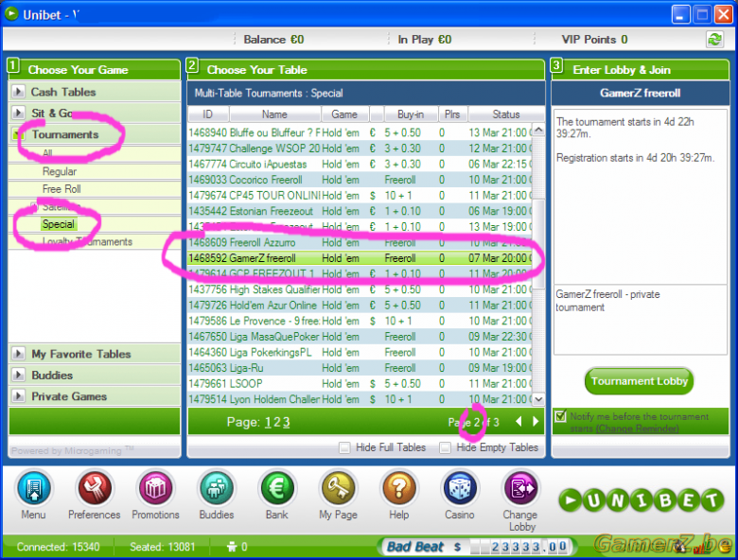Select the Regular tournaments filter
Image resolution: width=738 pixels, height=560 pixels.
click(60, 171)
